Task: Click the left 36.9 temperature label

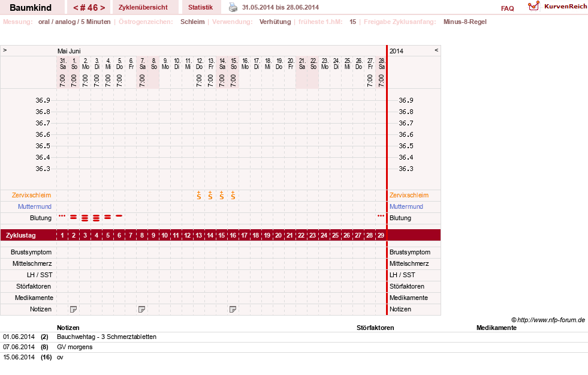Action: coord(43,100)
